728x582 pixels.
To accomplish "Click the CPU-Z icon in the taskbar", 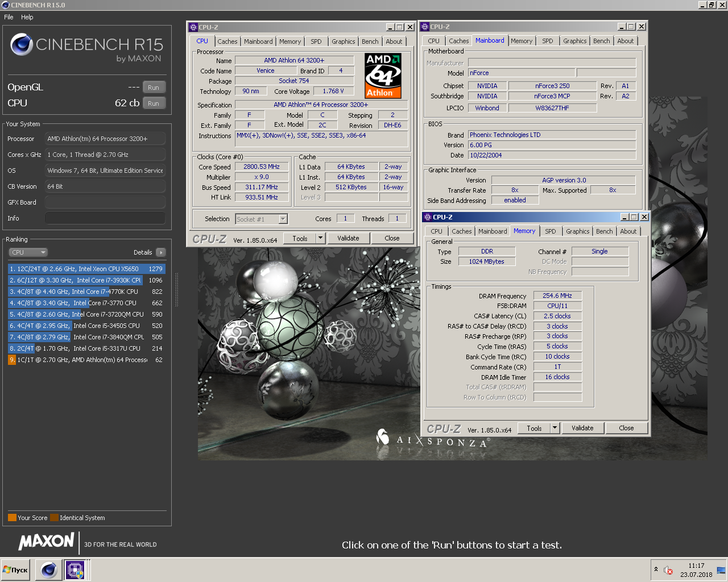I will [75, 569].
